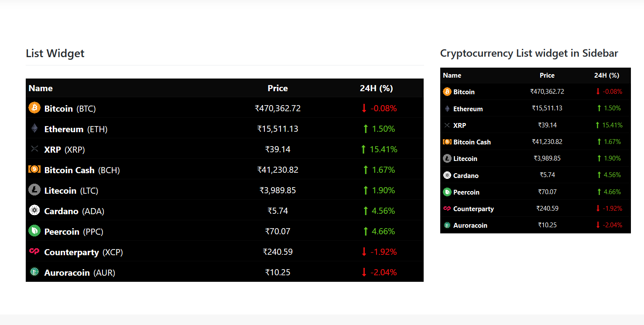
Task: Click the Bitcoin logo in main list
Action: (x=34, y=108)
